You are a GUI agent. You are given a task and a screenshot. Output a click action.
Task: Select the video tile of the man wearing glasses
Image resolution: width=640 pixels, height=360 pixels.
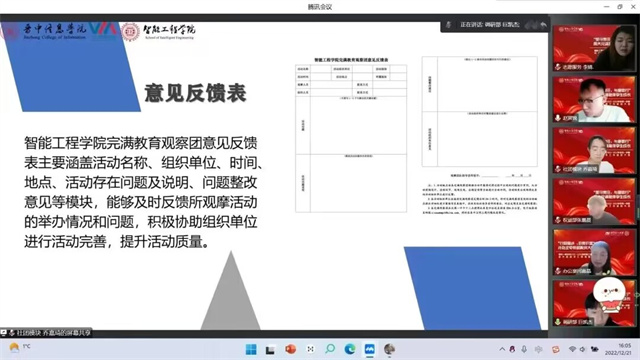(594, 99)
